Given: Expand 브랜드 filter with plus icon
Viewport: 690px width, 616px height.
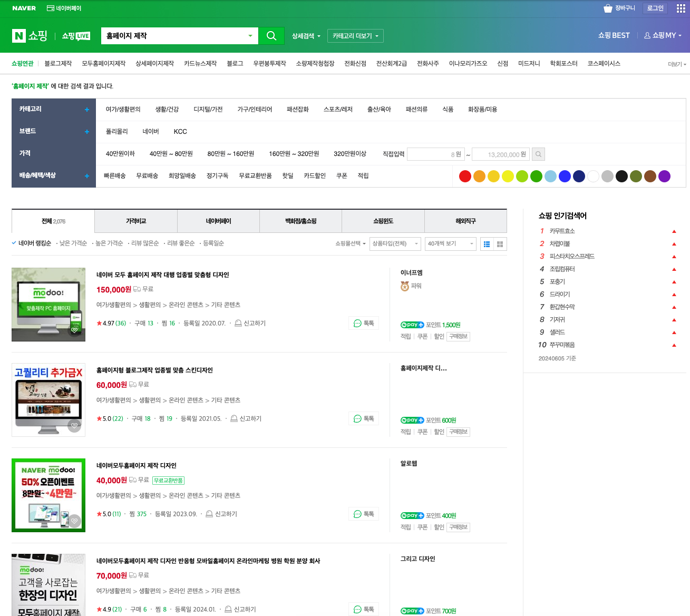Looking at the screenshot, I should tap(87, 132).
